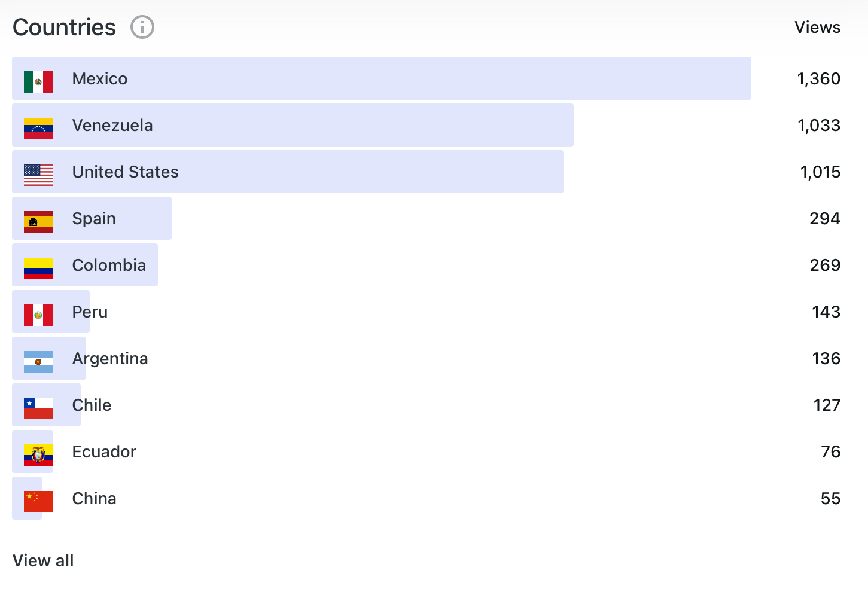Click Ecuador's 76 views value
Screen dimensions: 868x595
click(830, 452)
